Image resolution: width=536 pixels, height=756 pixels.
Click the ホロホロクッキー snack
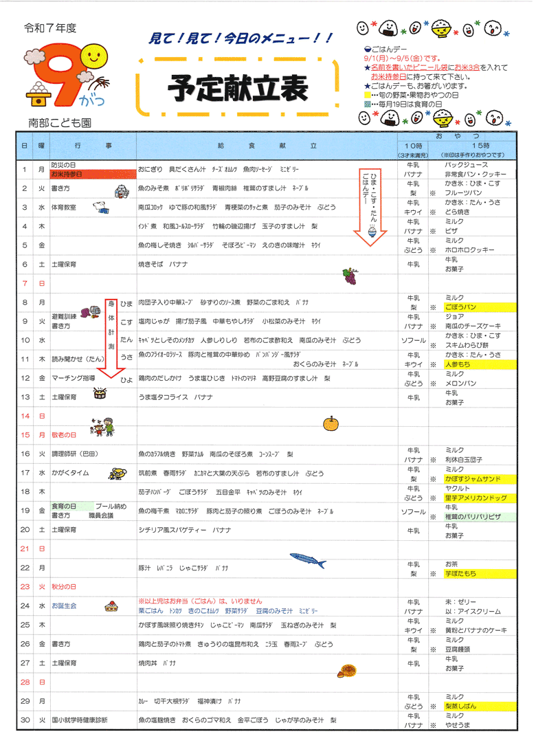coord(470,250)
